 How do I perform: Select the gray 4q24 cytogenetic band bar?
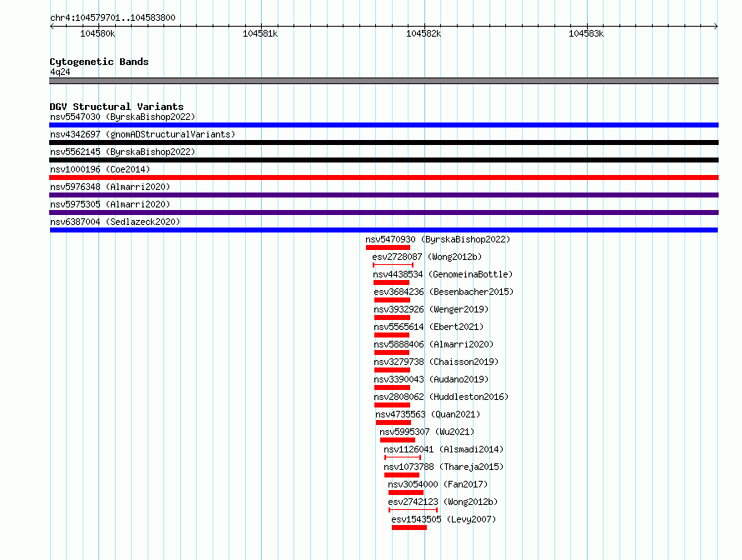(x=384, y=81)
